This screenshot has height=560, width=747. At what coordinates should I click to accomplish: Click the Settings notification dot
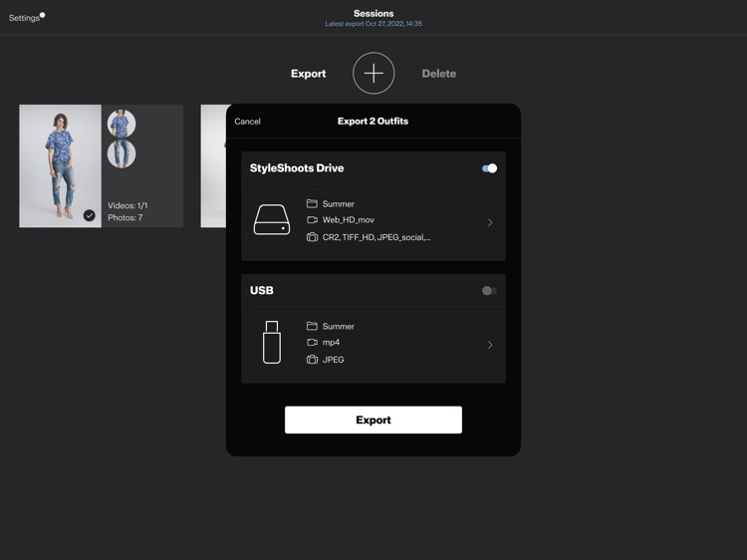click(43, 15)
